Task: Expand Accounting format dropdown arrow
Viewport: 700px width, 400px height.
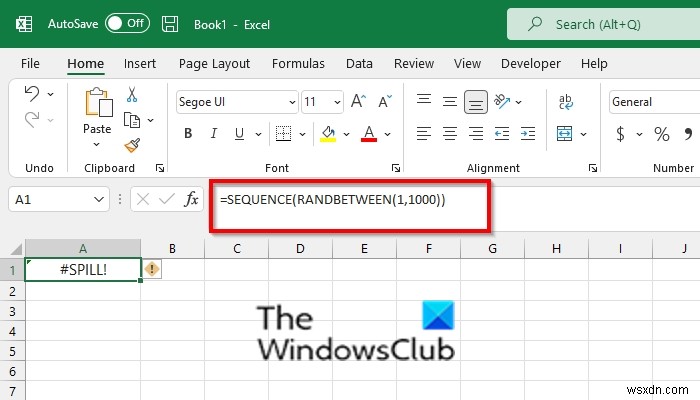Action: click(639, 134)
